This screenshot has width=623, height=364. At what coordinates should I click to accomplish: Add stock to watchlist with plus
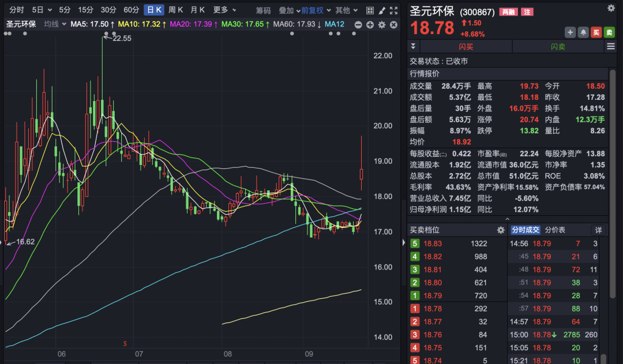(x=571, y=33)
